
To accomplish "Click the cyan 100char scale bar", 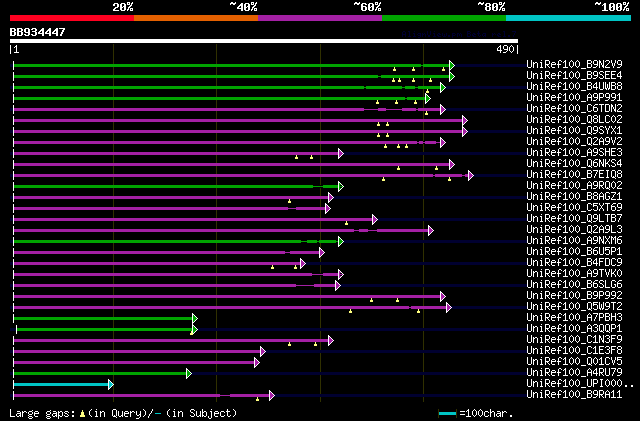I will (447, 414).
